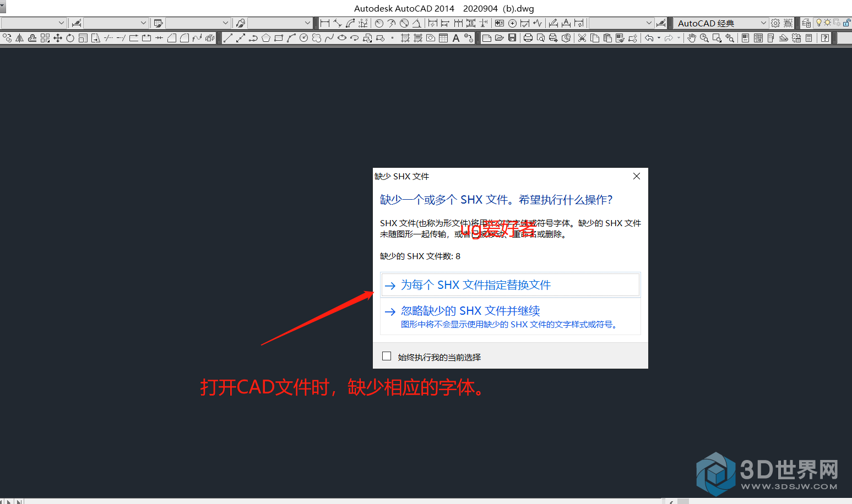Click the Paste icon
The height and width of the screenshot is (504, 852).
(607, 38)
